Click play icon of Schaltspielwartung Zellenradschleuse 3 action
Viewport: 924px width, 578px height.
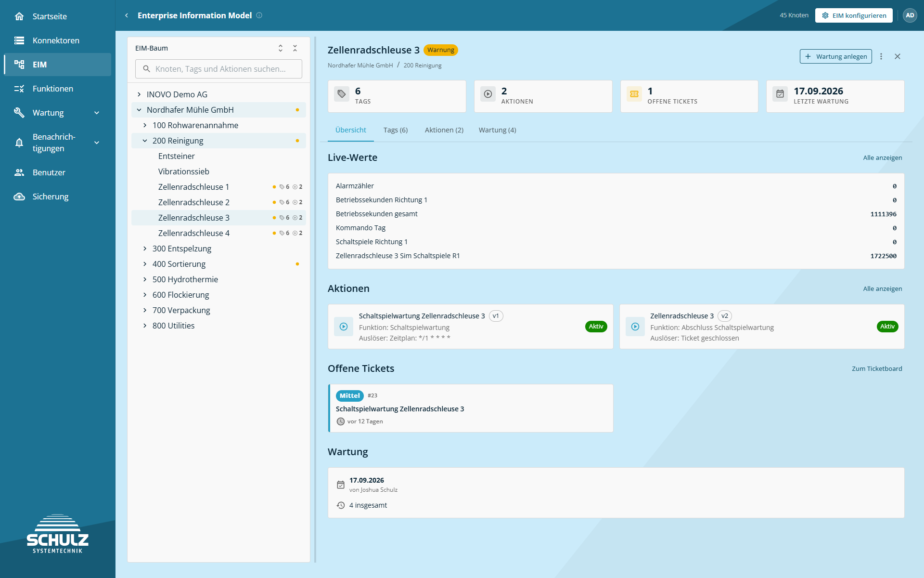[344, 327]
